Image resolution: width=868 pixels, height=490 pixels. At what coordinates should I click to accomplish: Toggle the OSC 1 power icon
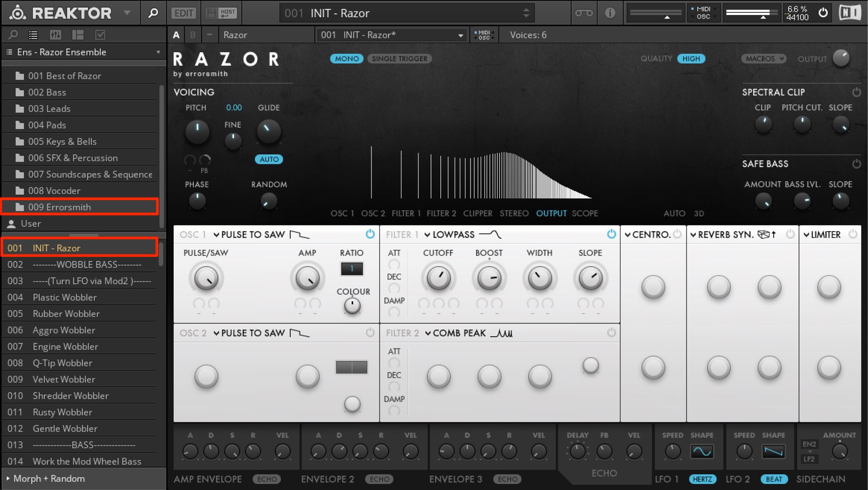[370, 234]
